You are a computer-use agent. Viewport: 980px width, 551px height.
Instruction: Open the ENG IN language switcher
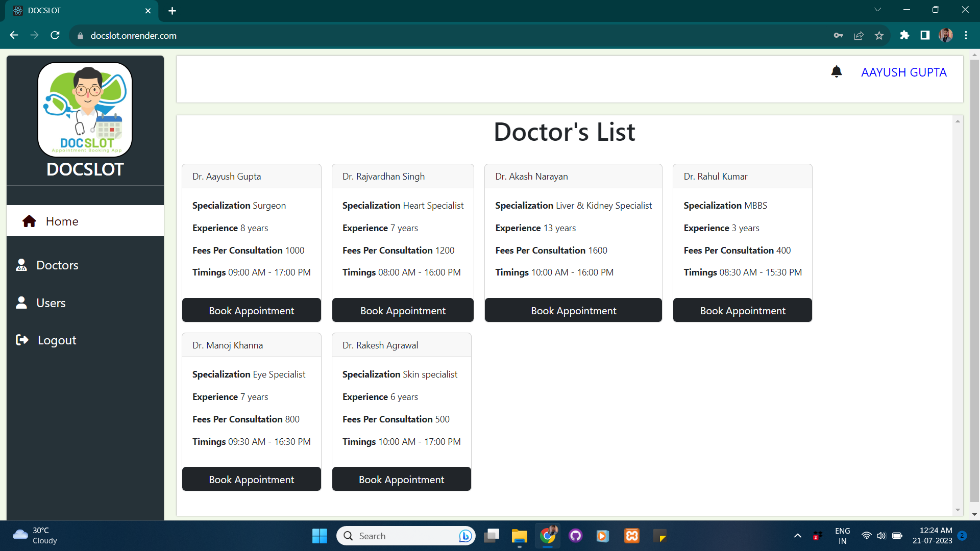point(842,536)
